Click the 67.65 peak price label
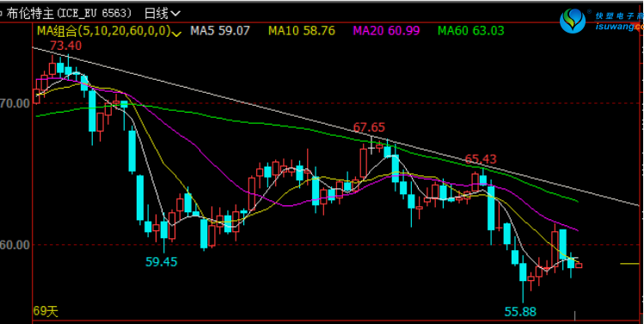Screen dimensions: 644x324 tap(369, 127)
